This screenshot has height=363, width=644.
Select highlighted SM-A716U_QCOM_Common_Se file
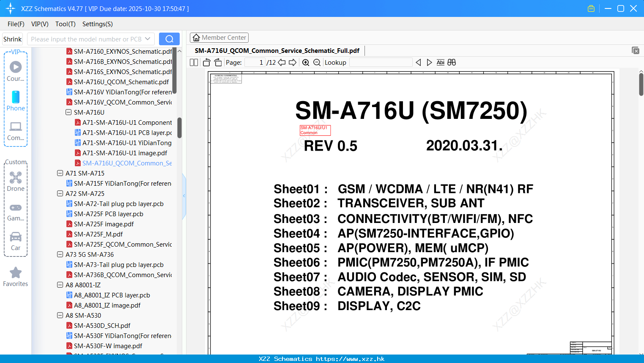pyautogui.click(x=123, y=163)
